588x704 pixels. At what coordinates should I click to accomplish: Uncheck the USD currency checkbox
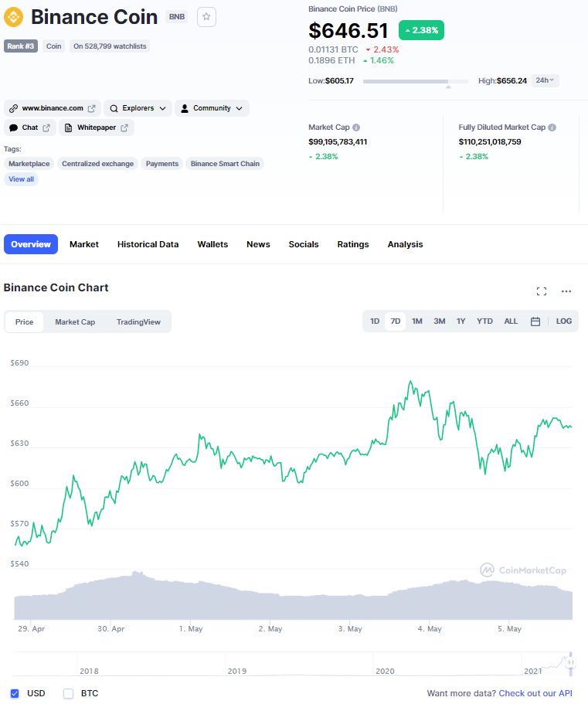15,693
